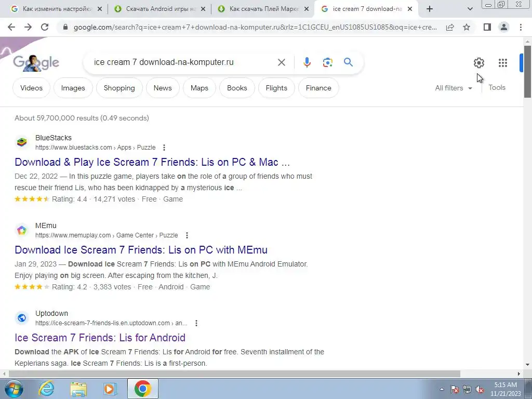The height and width of the screenshot is (399, 532).
Task: Filter results by Videos
Action: 31,88
